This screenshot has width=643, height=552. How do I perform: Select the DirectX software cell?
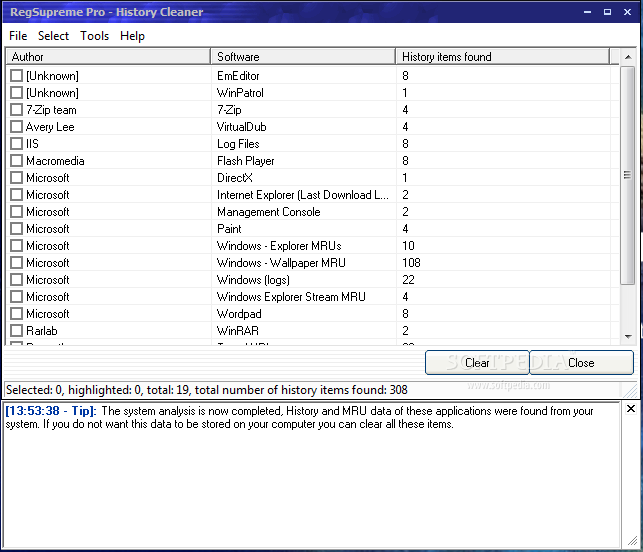pos(235,178)
